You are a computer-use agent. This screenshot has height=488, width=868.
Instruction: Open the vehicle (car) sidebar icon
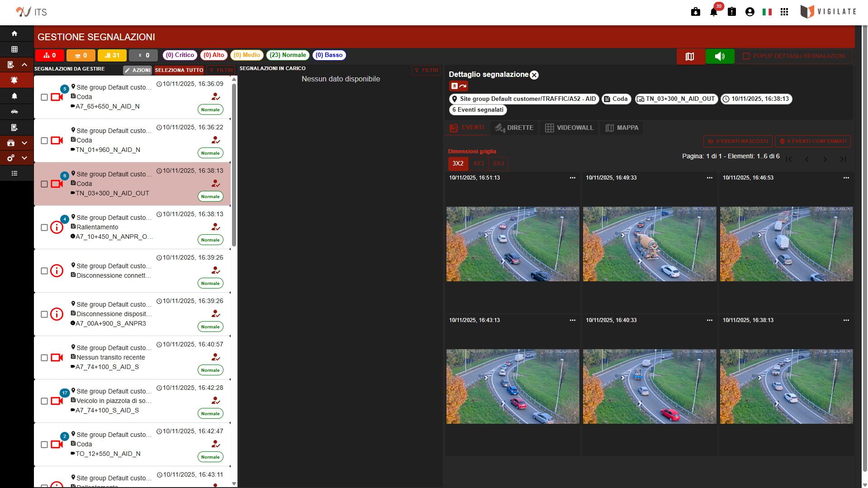(14, 112)
